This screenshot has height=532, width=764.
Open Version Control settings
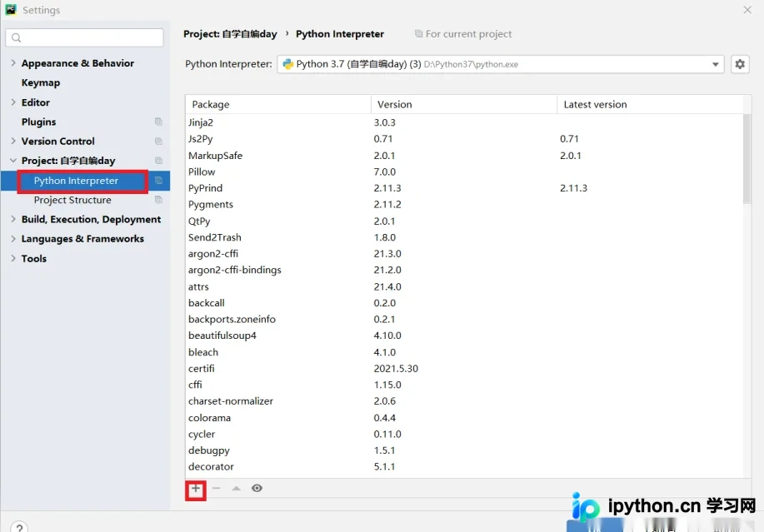coord(58,142)
